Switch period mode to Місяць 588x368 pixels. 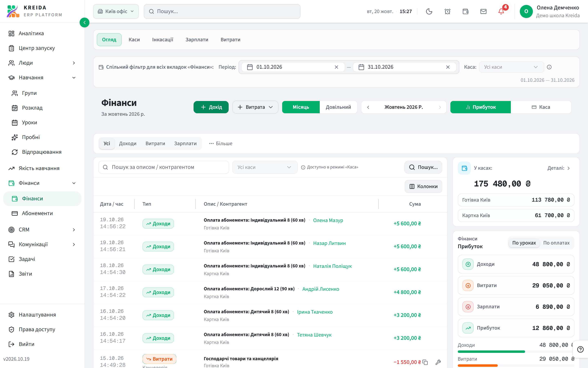(x=301, y=107)
